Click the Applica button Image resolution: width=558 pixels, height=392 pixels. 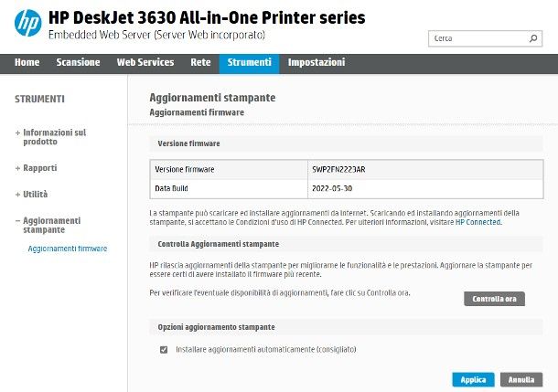(x=473, y=379)
